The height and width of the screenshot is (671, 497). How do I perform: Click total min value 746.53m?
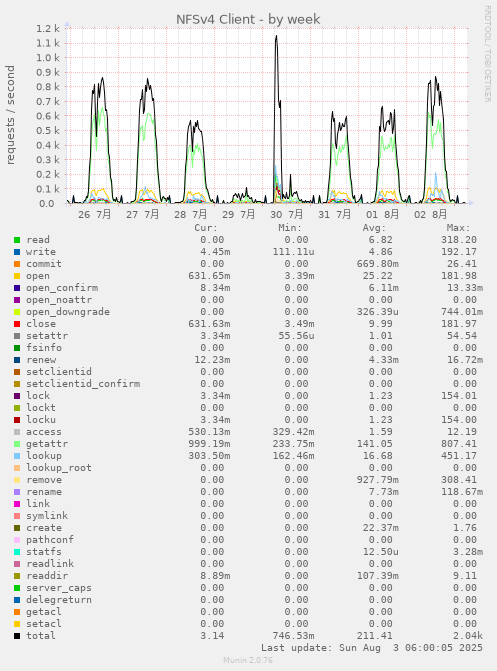[x=293, y=636]
